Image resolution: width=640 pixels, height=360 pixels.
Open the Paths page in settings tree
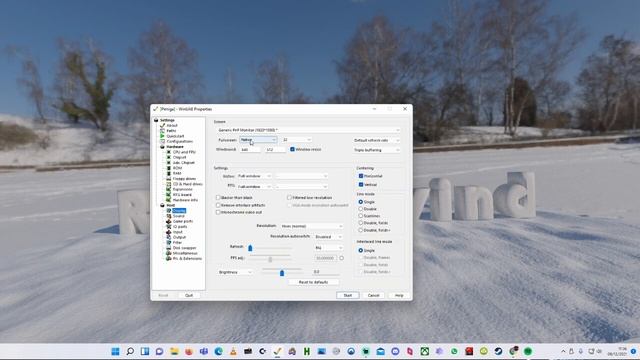171,131
